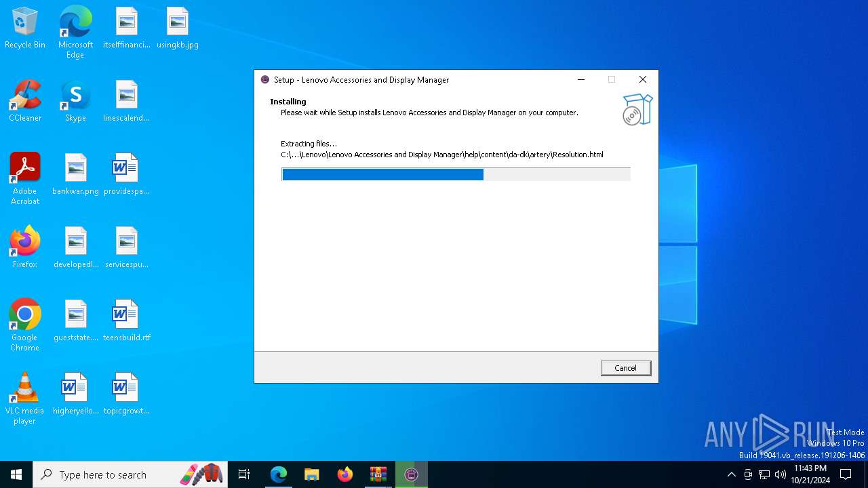Select the developedl... image file
Viewport: 868px width, 488px height.
click(x=75, y=248)
